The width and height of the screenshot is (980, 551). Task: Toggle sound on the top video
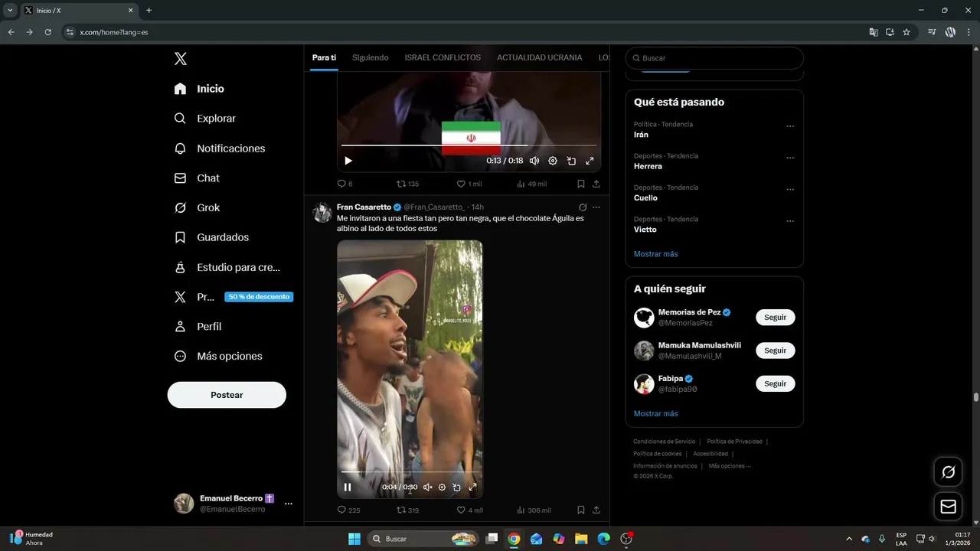pos(534,161)
